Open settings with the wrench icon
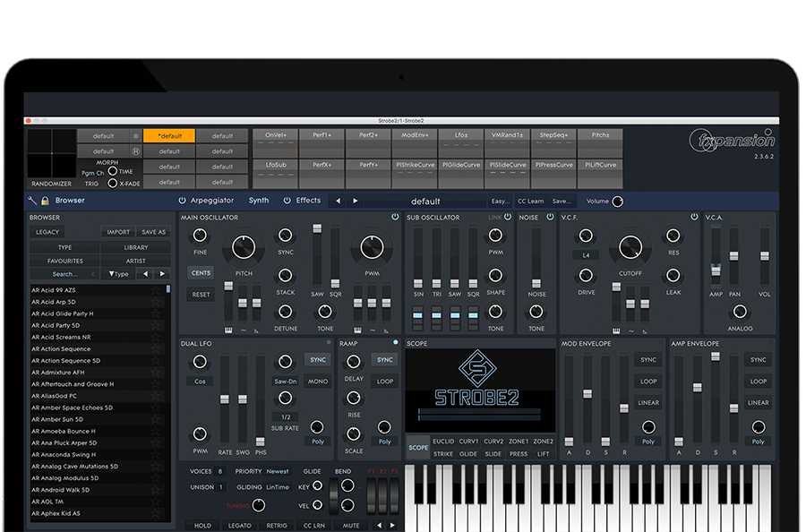 pos(32,201)
